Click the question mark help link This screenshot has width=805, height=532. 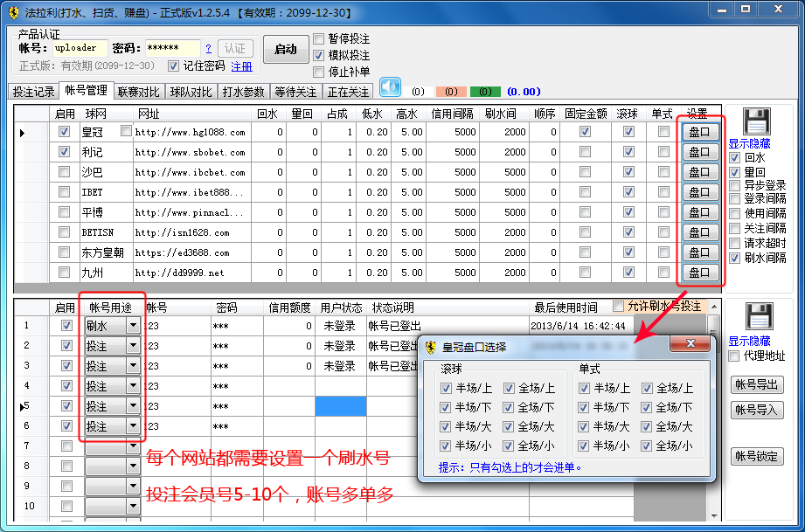[x=208, y=49]
